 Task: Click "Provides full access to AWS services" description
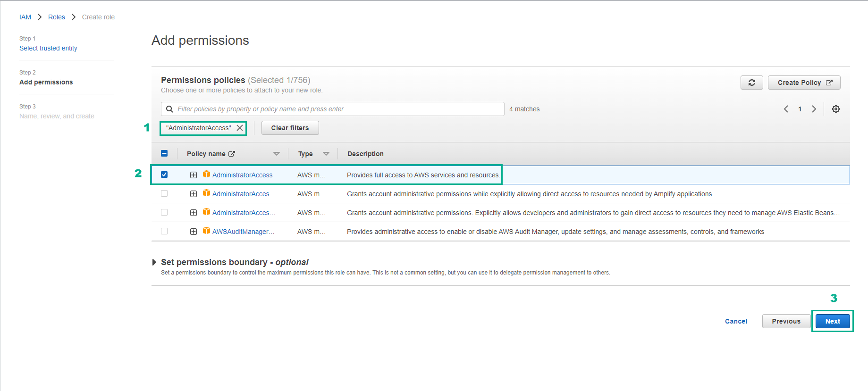tap(423, 175)
